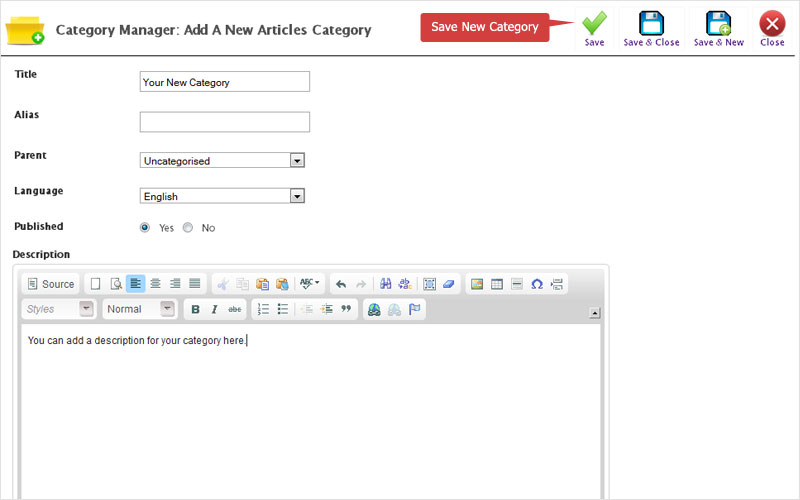Insert a table into the description
This screenshot has width=800, height=500.
(x=497, y=284)
